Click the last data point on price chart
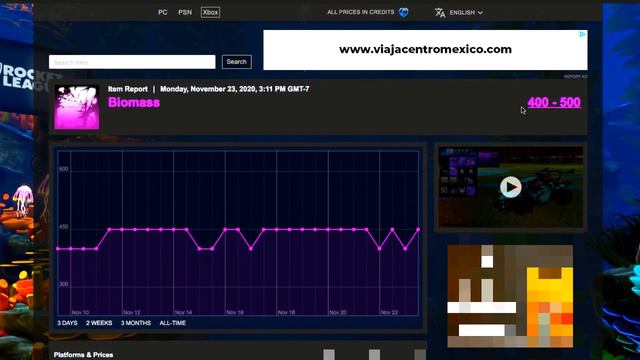 click(x=418, y=230)
